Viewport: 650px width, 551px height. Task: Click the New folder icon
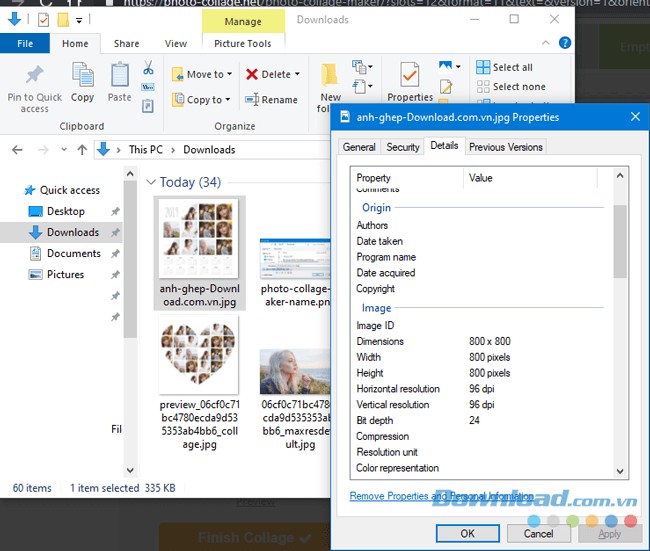click(x=331, y=78)
